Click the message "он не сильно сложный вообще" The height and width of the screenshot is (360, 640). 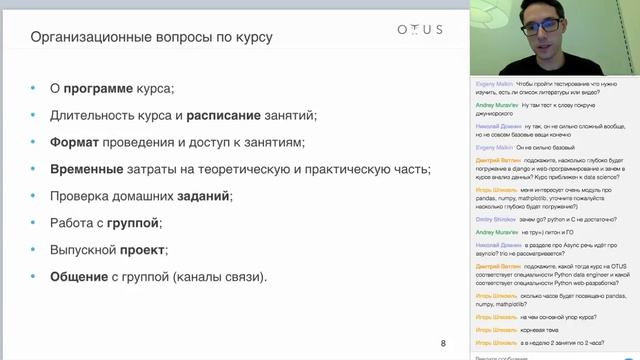pyautogui.click(x=550, y=131)
